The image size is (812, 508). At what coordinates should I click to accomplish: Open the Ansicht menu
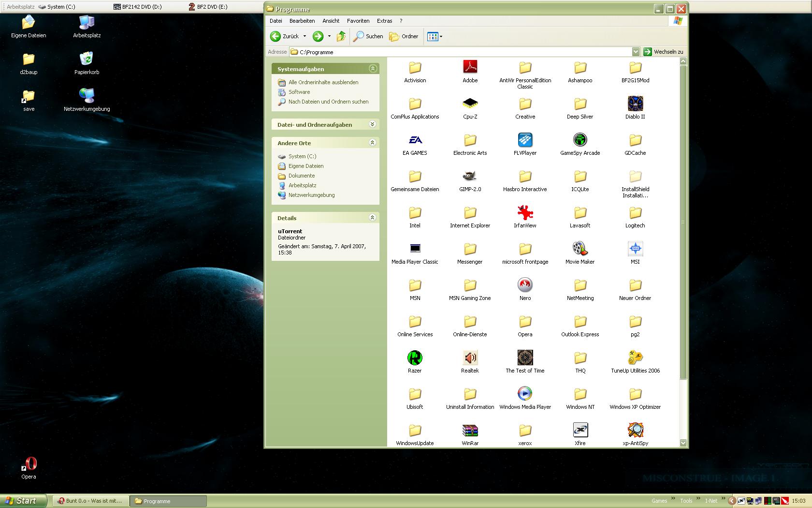pos(331,21)
